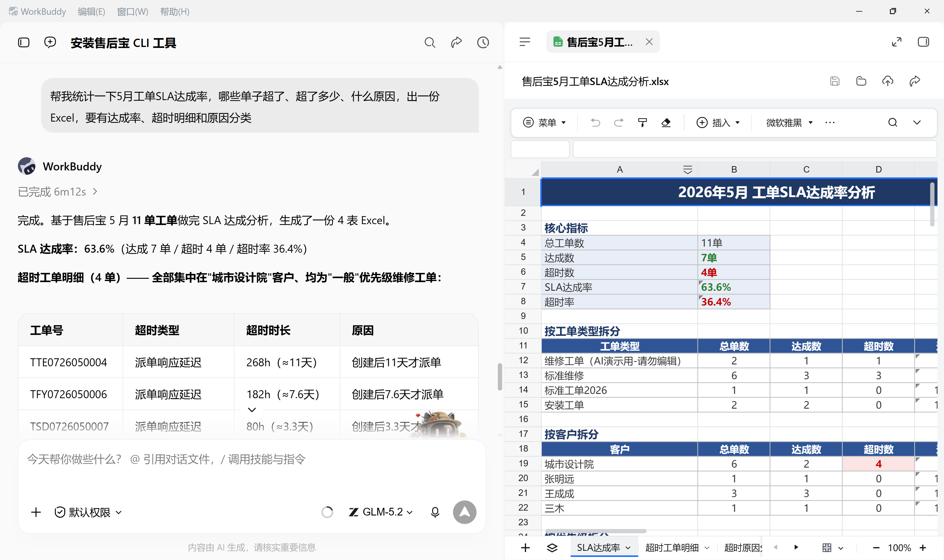Select column B header
Viewport: 944px width, 560px height.
pos(734,169)
